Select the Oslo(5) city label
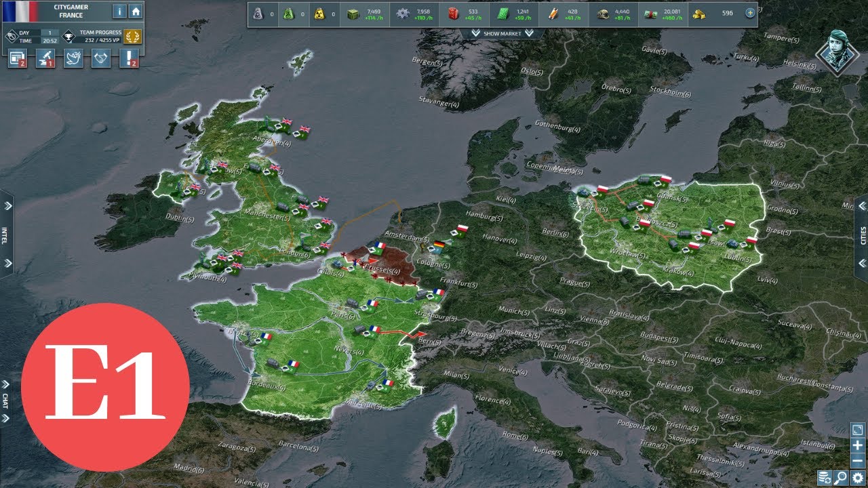Viewport: 868px width, 488px height. (532, 70)
